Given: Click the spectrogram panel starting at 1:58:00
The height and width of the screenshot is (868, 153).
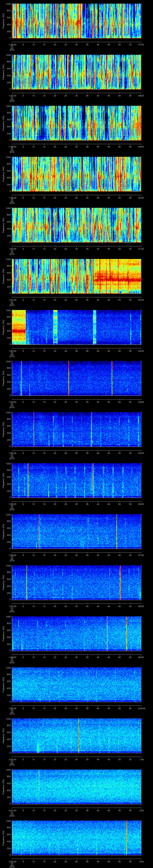Looking at the screenshot, I should point(77,633).
